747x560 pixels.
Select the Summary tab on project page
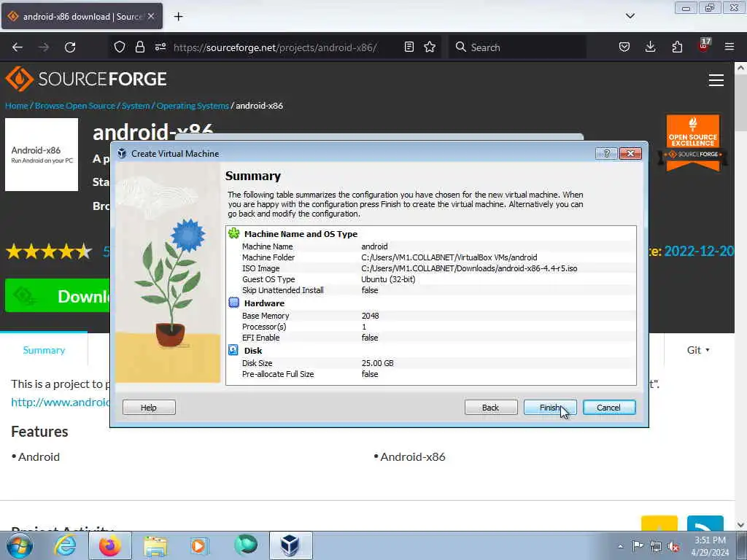coord(44,350)
